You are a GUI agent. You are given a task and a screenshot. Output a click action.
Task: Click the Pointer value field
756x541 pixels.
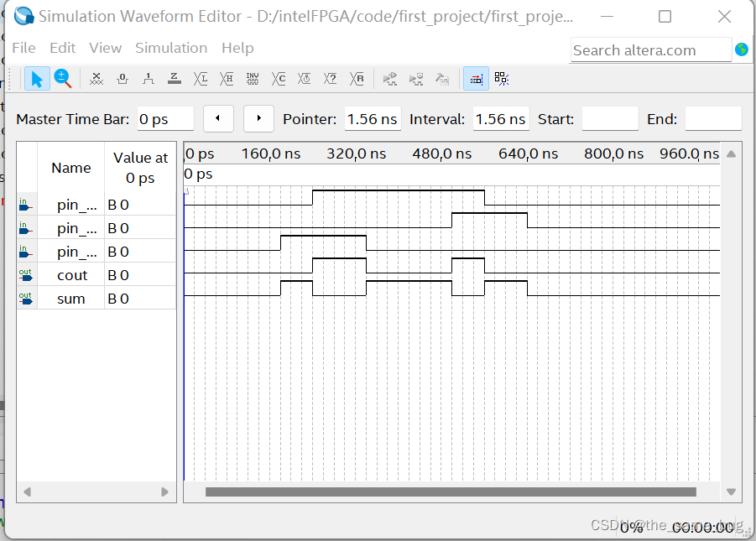click(x=373, y=119)
